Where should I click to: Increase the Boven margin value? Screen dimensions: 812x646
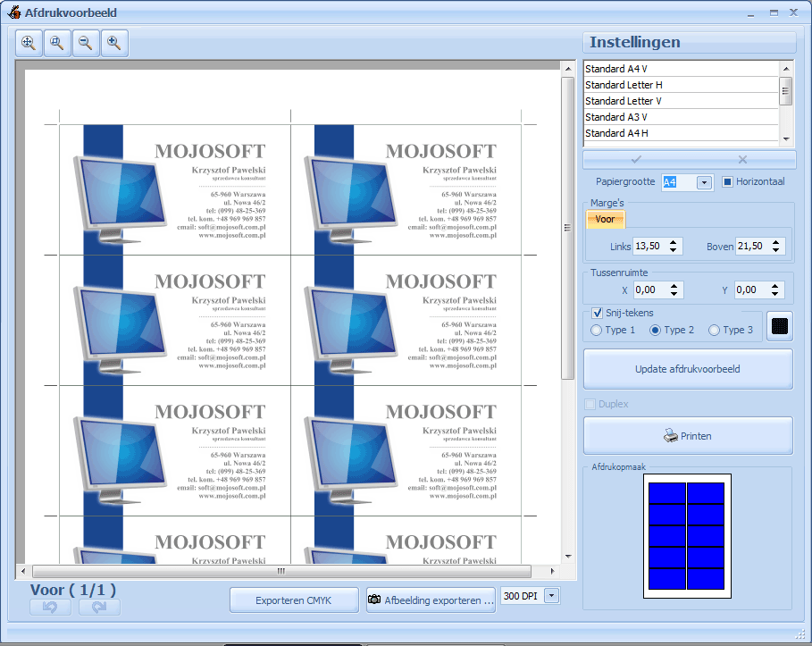tap(775, 242)
